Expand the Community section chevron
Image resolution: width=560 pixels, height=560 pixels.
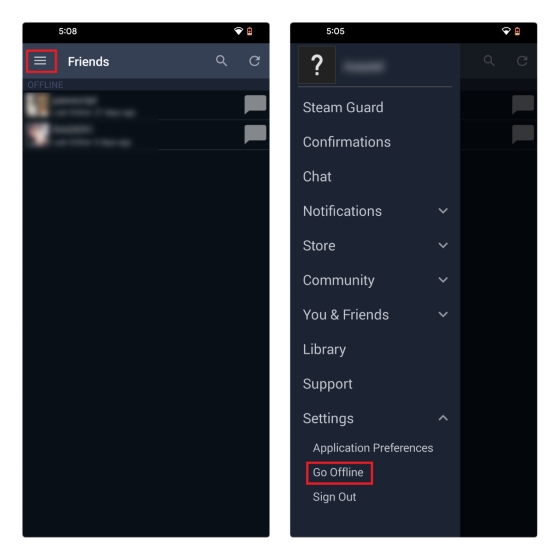click(x=443, y=280)
